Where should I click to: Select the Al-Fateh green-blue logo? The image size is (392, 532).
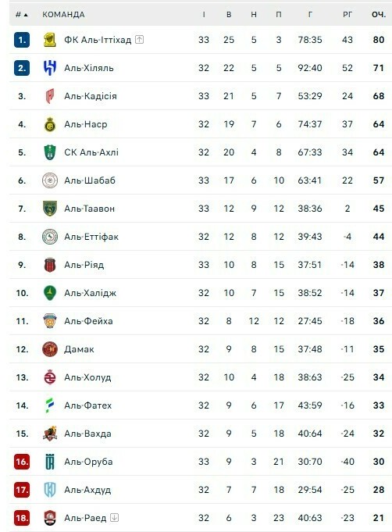[x=50, y=405]
